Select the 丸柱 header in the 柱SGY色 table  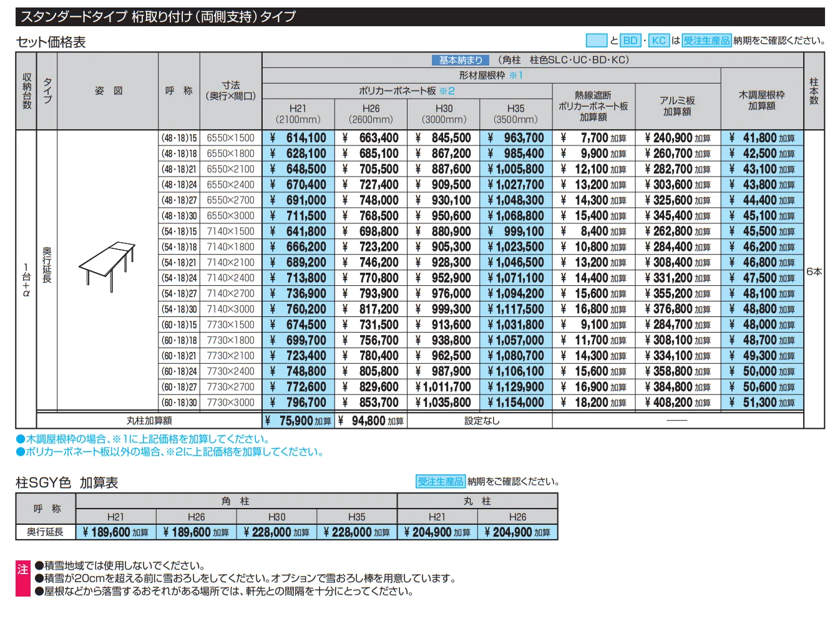tap(477, 501)
